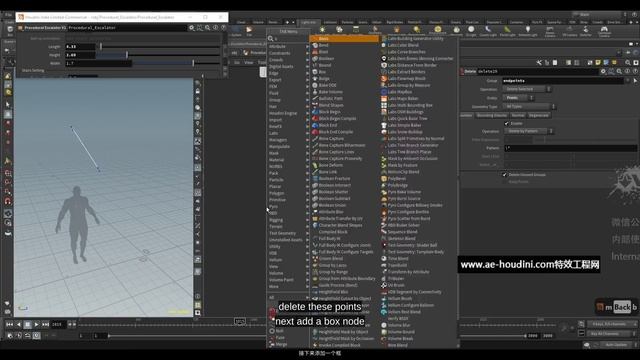640x360 pixels.
Task: Open the Geometry Type dropdown
Action: (529, 107)
